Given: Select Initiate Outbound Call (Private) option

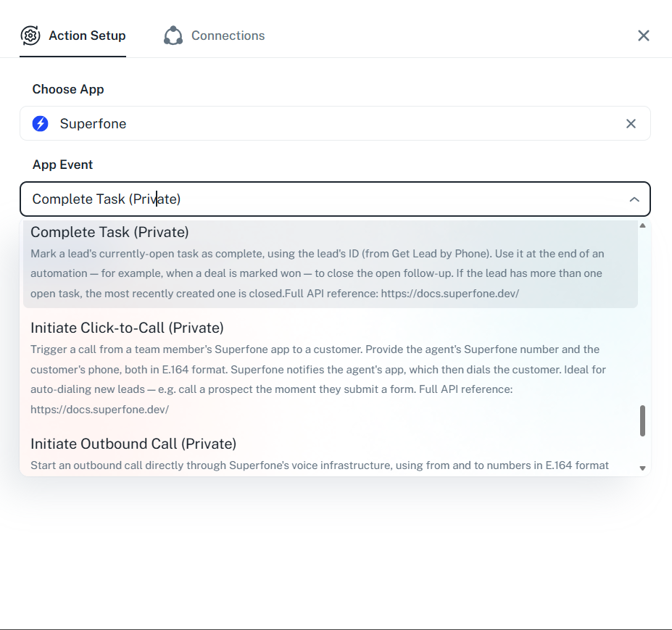Looking at the screenshot, I should (331, 454).
